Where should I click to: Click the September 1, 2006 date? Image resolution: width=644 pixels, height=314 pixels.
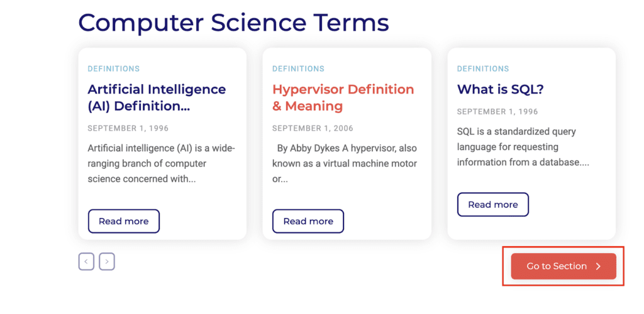click(313, 129)
